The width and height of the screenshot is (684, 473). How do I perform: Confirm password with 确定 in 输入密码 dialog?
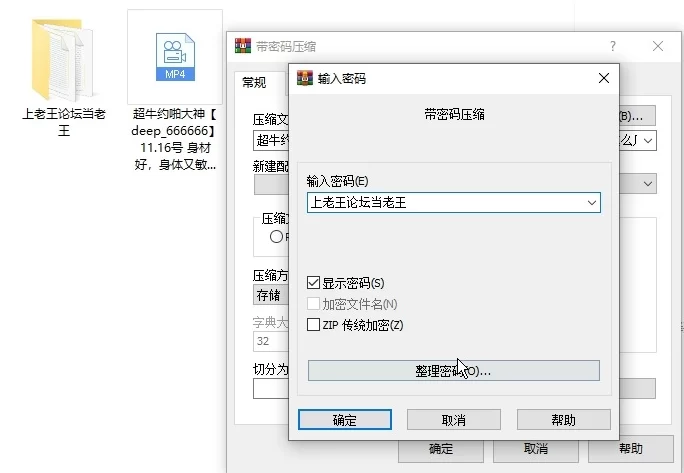tap(345, 420)
